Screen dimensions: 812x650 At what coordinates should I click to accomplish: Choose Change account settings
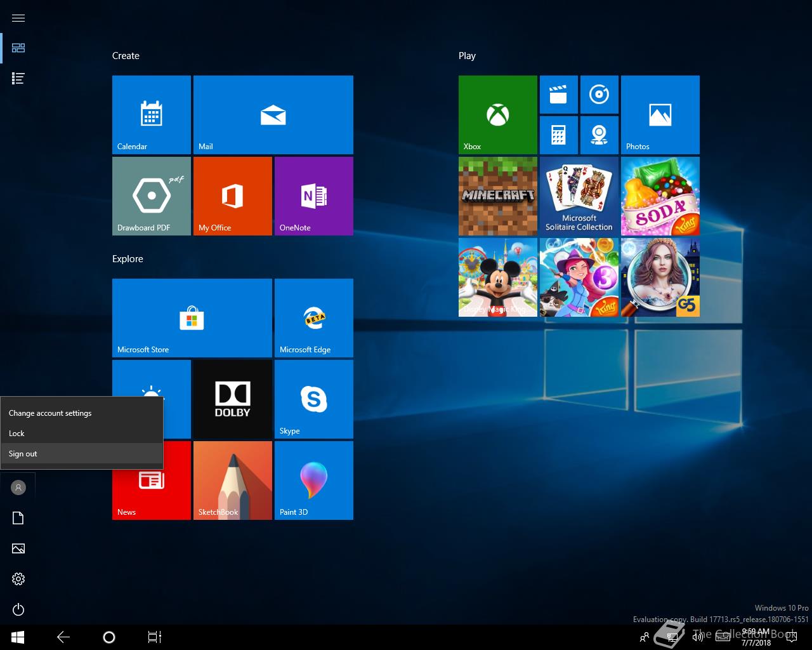[x=81, y=413]
